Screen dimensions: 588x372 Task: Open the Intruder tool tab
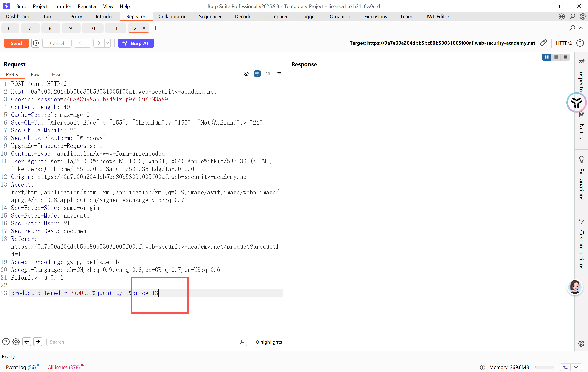pos(104,16)
